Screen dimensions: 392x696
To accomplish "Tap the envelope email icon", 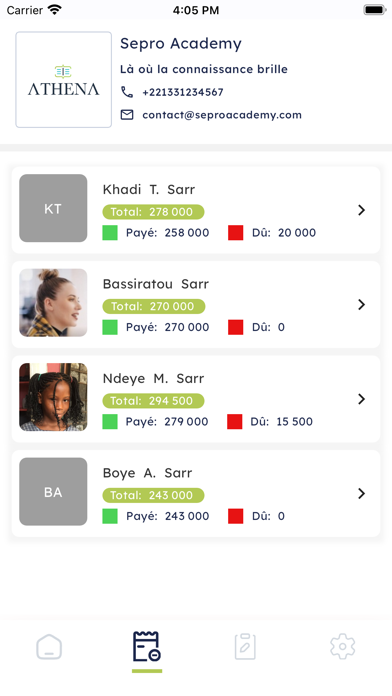I will pyautogui.click(x=127, y=115).
